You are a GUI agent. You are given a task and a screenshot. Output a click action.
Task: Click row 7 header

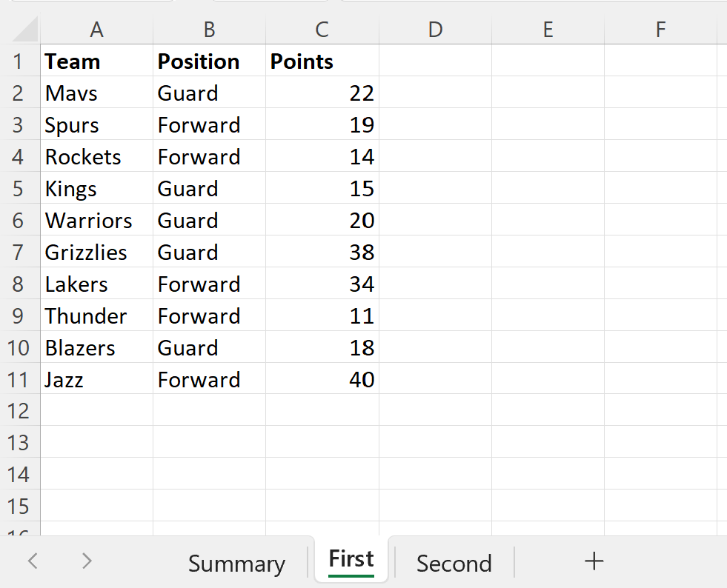click(19, 253)
